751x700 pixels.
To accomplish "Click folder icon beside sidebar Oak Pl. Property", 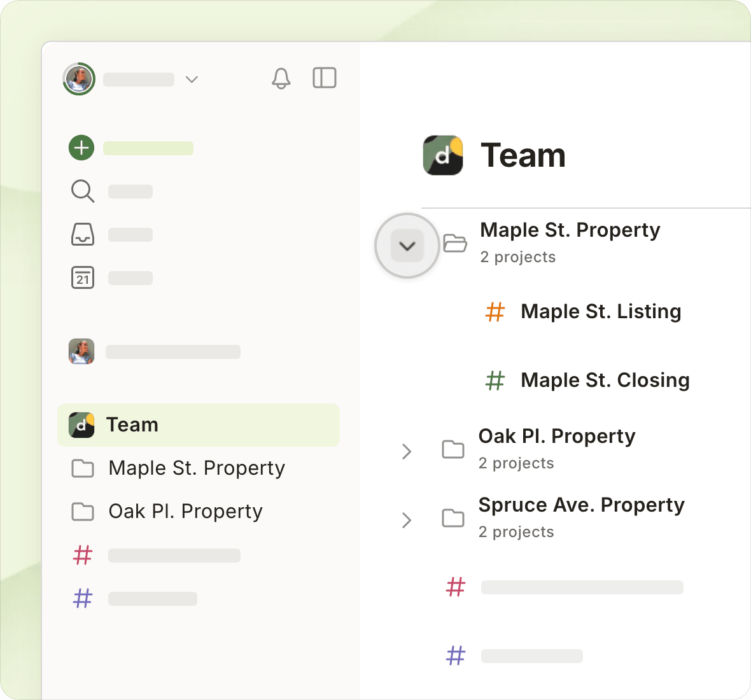I will coord(82,512).
